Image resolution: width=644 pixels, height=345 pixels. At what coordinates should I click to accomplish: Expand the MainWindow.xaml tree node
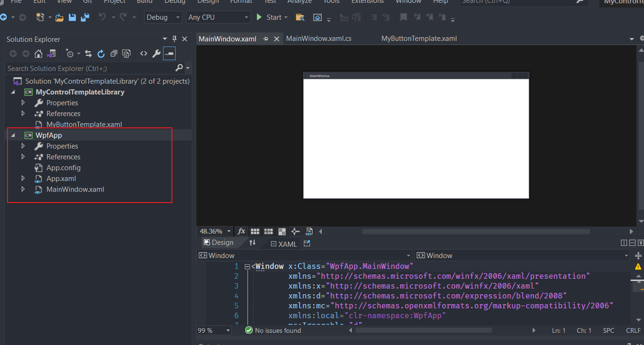pyautogui.click(x=23, y=189)
